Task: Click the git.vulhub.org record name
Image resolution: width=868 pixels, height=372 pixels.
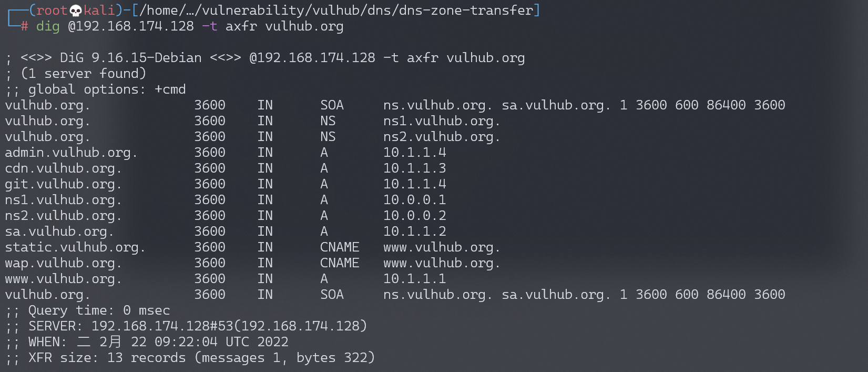Action: (x=63, y=184)
